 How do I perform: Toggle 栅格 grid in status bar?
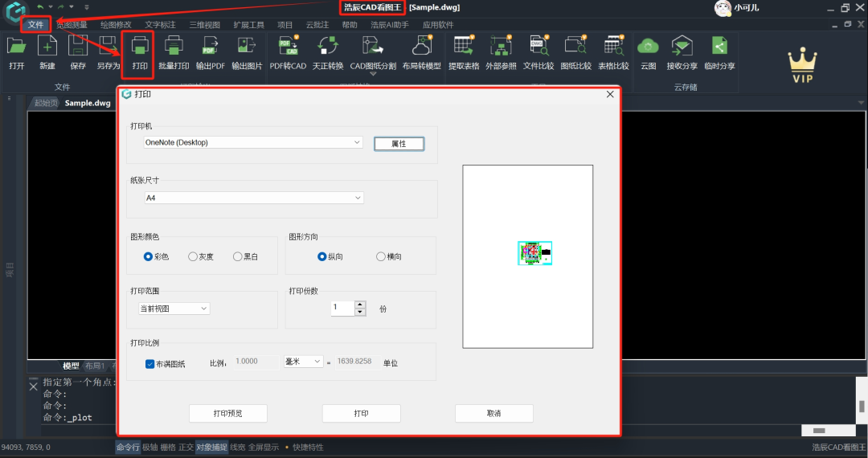pos(168,447)
